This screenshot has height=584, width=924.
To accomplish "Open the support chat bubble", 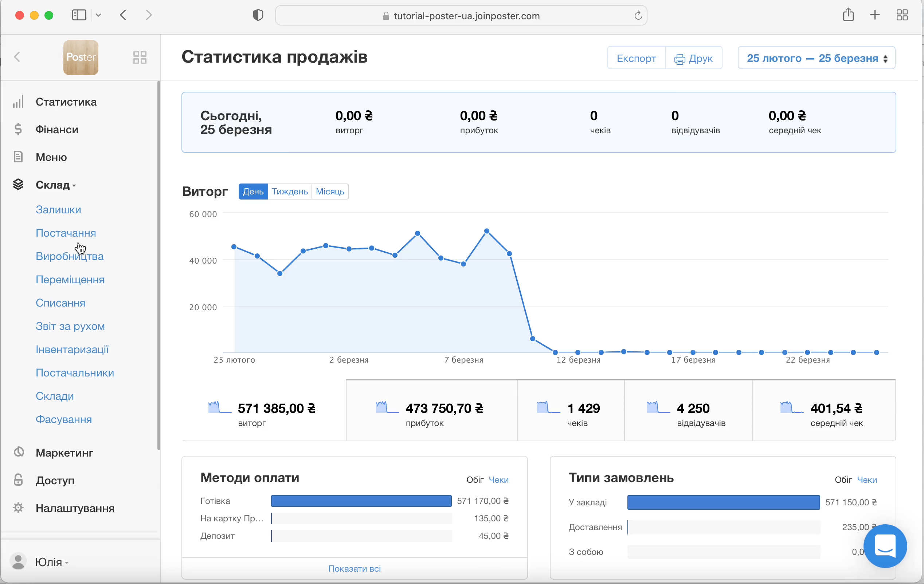I will 885,546.
